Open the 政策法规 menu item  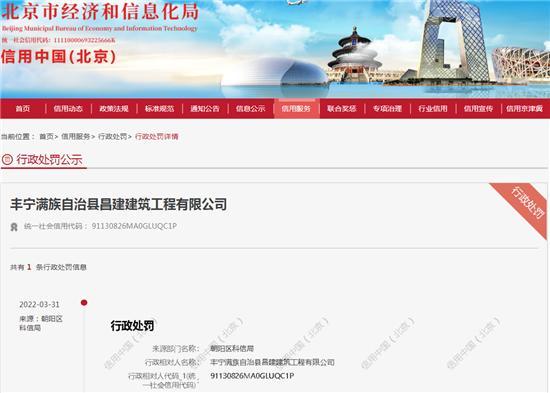pos(114,109)
